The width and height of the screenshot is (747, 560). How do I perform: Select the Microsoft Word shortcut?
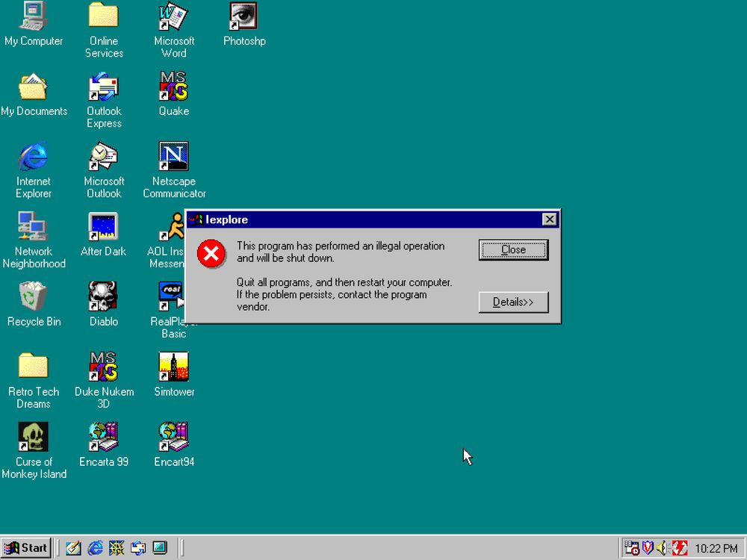174,30
